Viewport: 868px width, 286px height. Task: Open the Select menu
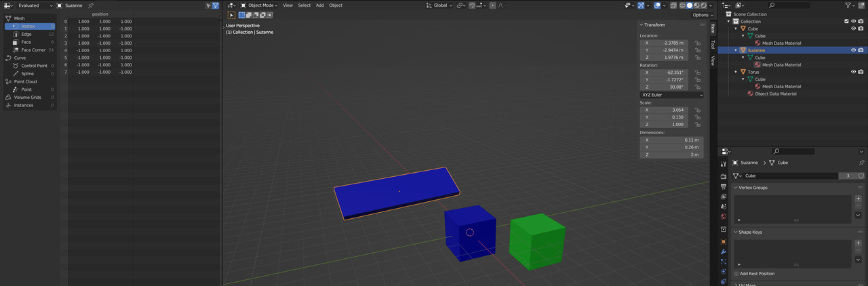304,5
